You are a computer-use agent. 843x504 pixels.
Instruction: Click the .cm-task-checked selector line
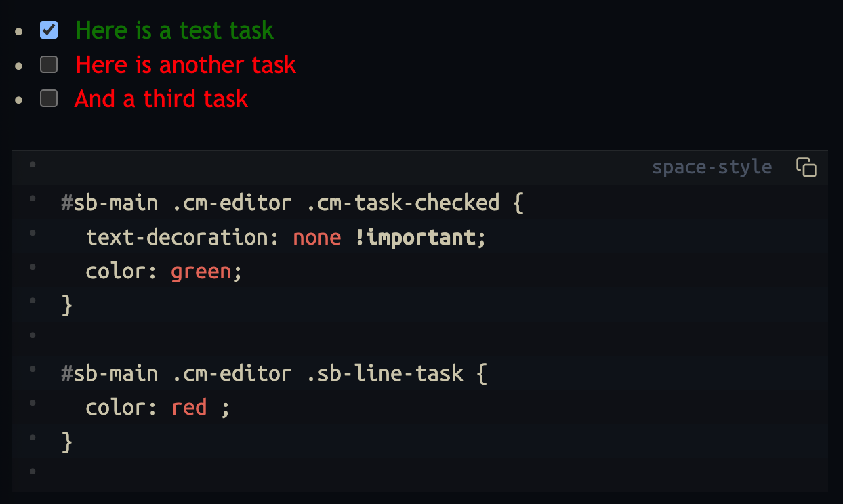click(x=291, y=203)
